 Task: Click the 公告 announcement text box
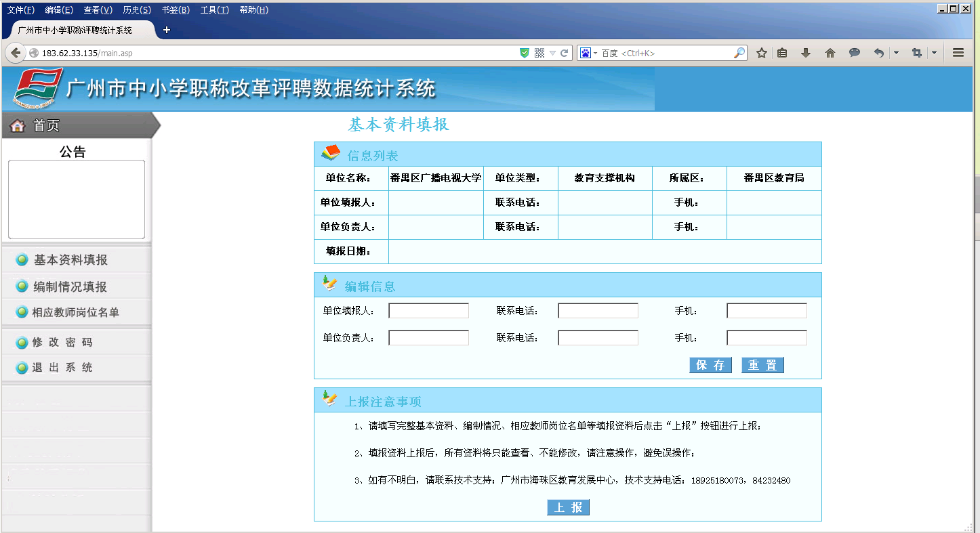point(77,200)
